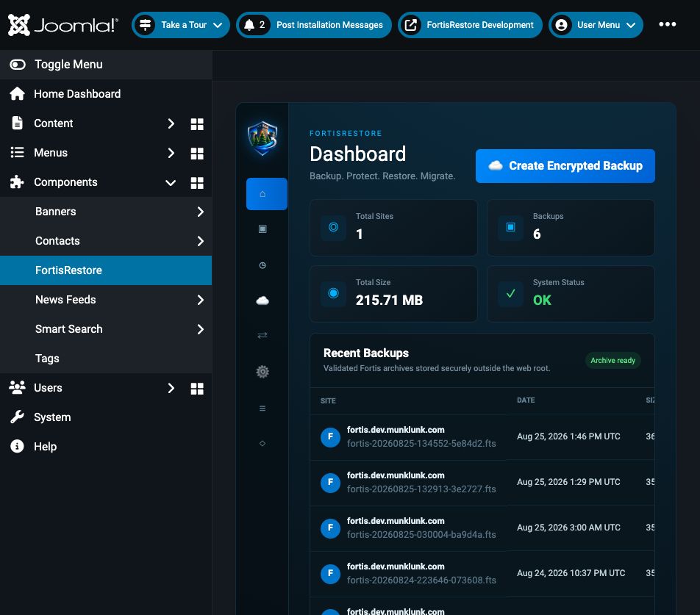The height and width of the screenshot is (615, 700).
Task: Click the SITE column header
Action: coord(328,401)
